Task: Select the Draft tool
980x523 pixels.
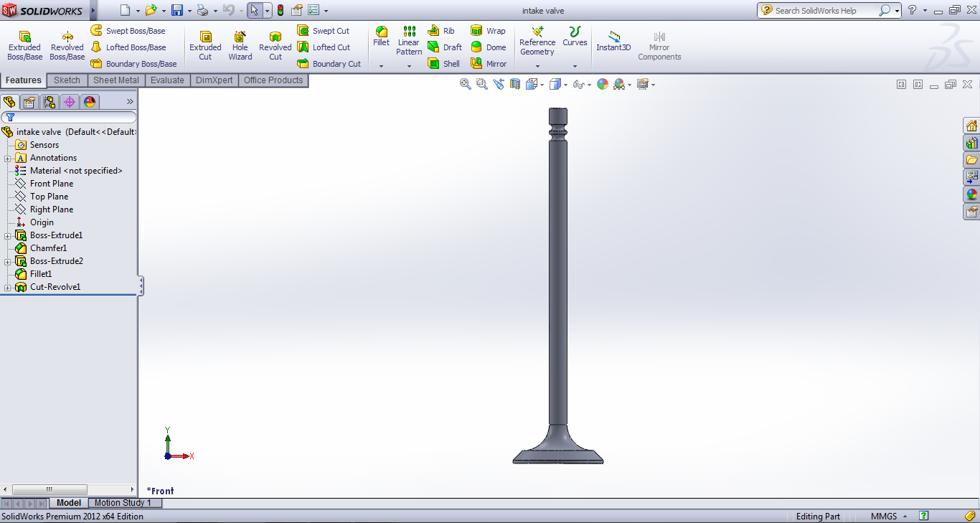Action: point(445,47)
